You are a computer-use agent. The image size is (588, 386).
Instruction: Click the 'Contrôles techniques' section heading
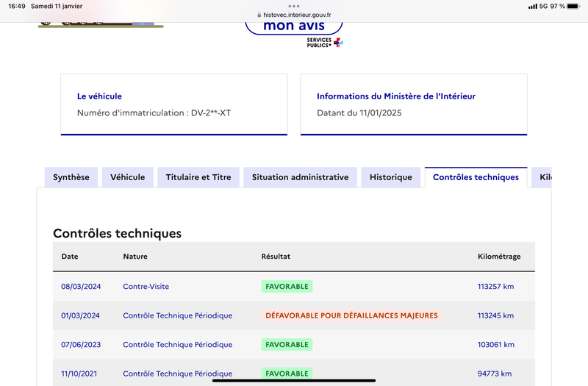117,233
